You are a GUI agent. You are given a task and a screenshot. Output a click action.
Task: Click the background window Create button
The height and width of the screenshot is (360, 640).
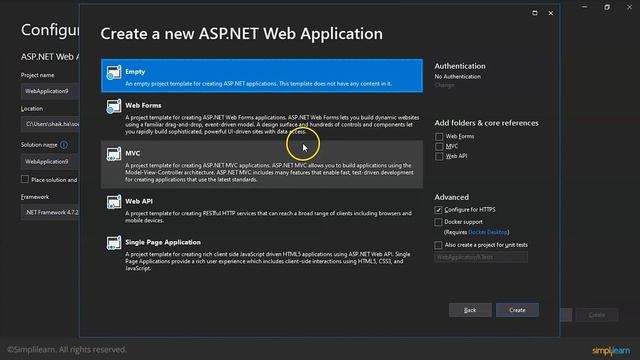click(597, 315)
